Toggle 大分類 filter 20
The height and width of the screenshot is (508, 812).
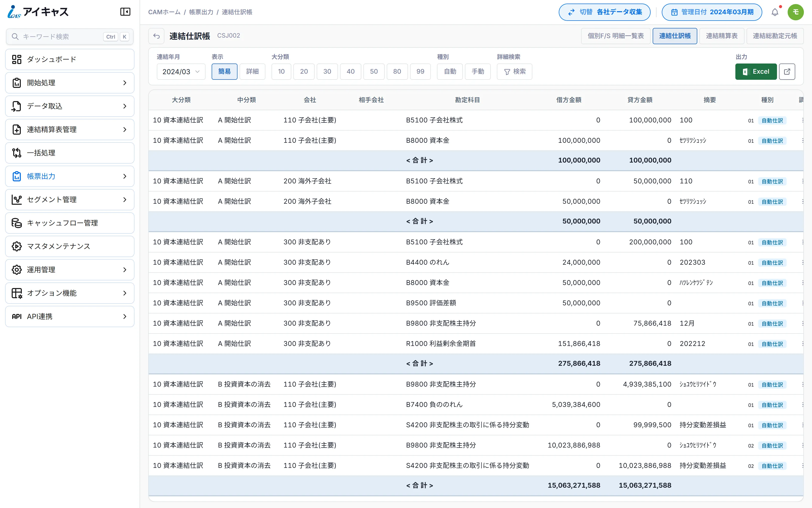coord(304,72)
